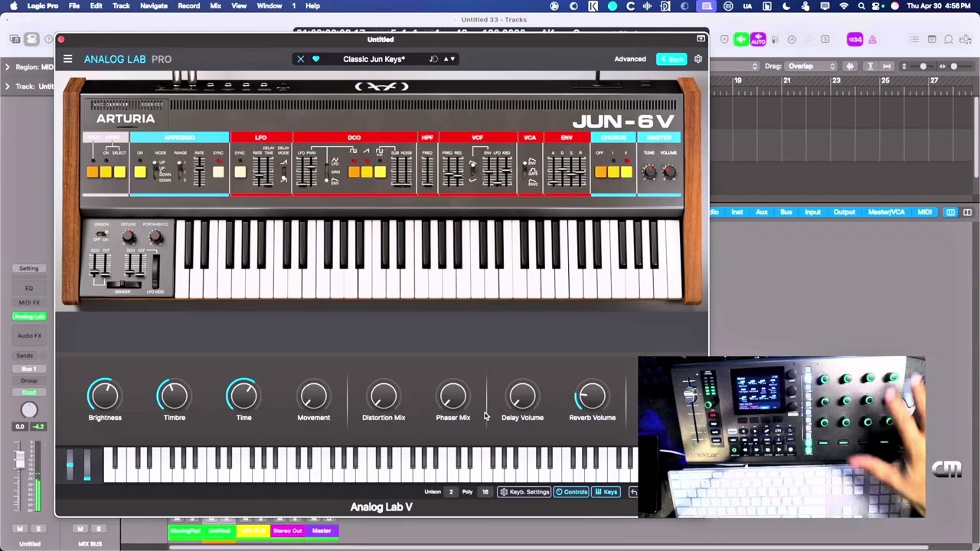Click the cyan Back button
Image resolution: width=980 pixels, height=551 pixels.
[x=671, y=59]
